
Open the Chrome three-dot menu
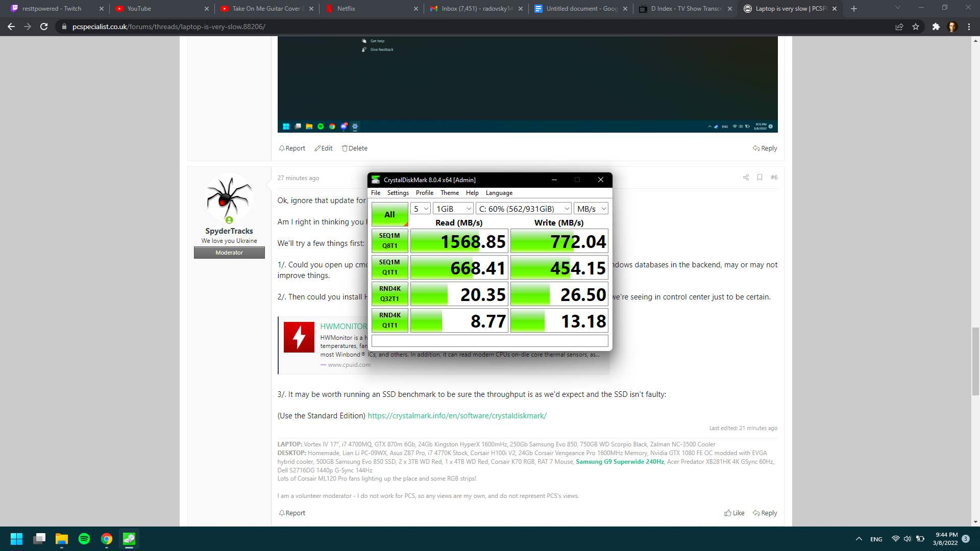[x=969, y=27]
